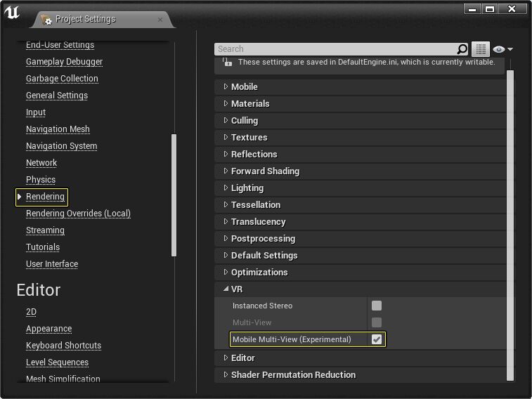Image resolution: width=532 pixels, height=399 pixels.
Task: Select the Project Settings tab
Action: [102, 20]
